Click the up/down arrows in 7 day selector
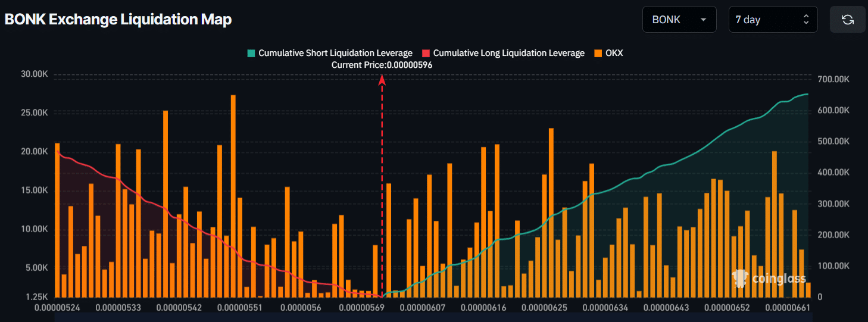Viewport: 868px width, 322px height. click(x=806, y=20)
